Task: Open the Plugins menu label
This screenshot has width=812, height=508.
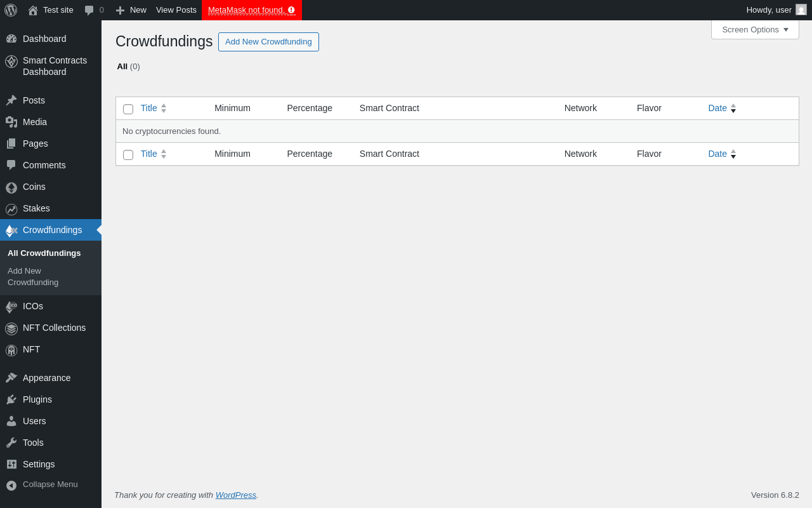Action: click(37, 399)
